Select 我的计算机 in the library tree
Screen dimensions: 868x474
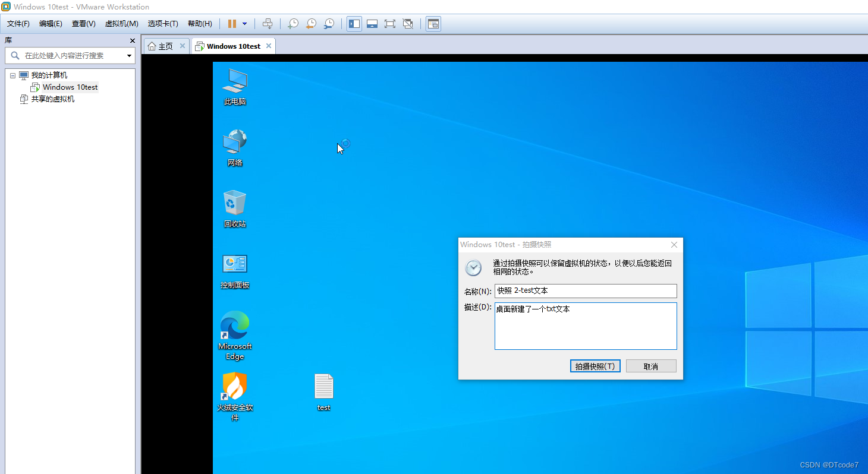tap(49, 75)
